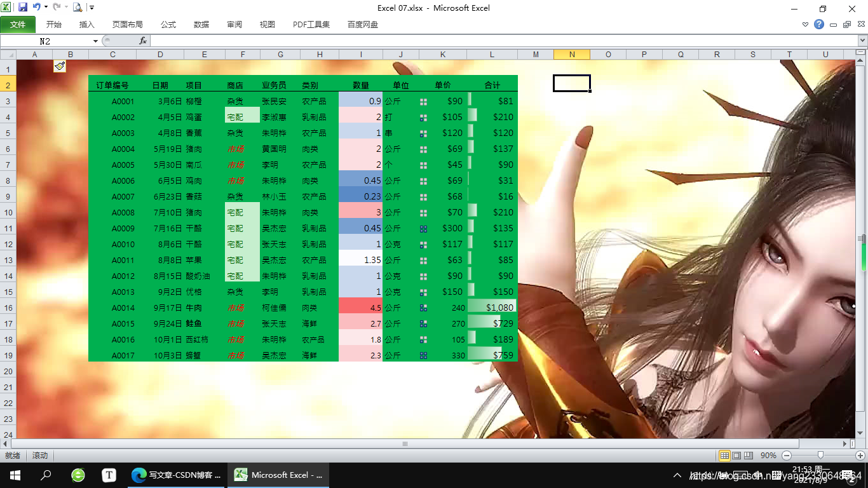Select 柯佳儒 salesperson cell
This screenshot has height=488, width=868.
point(280,308)
